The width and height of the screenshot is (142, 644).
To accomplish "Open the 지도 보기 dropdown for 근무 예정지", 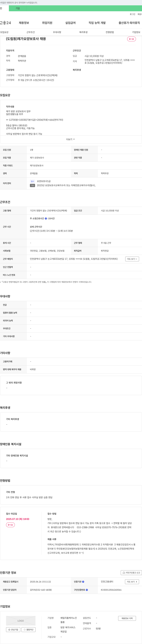I will tap(132, 259).
